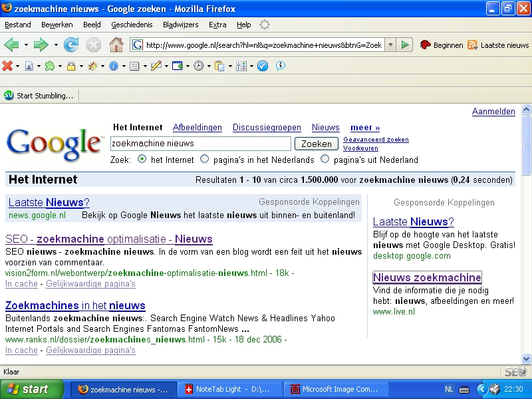Viewport: 532px width, 399px height.
Task: Click the speech bubble info toolbar icon
Action: 280,66
